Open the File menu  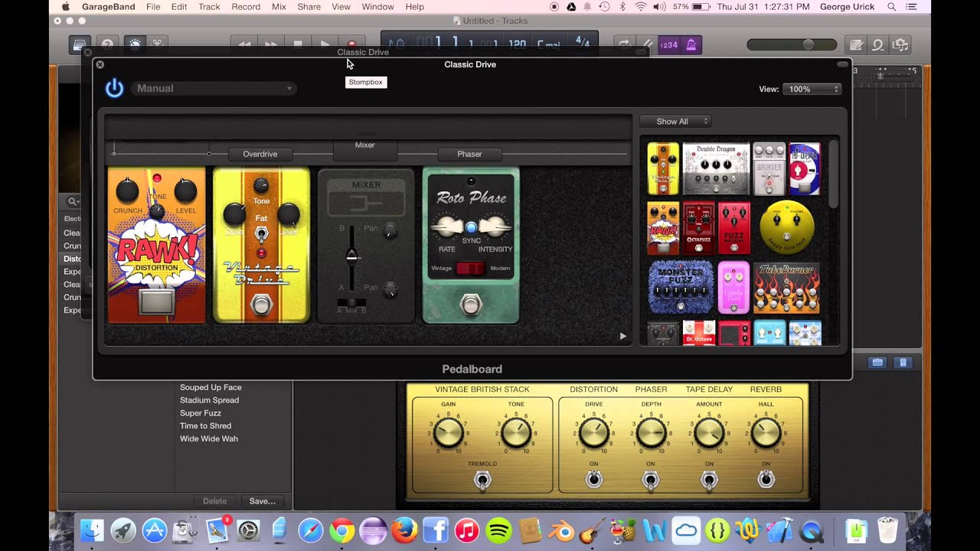(x=153, y=7)
